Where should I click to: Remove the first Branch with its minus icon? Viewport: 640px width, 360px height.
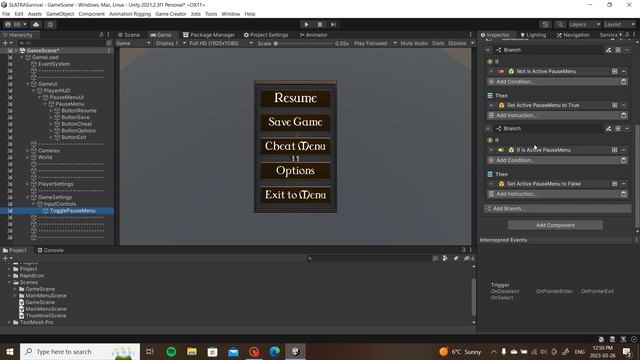627,50
